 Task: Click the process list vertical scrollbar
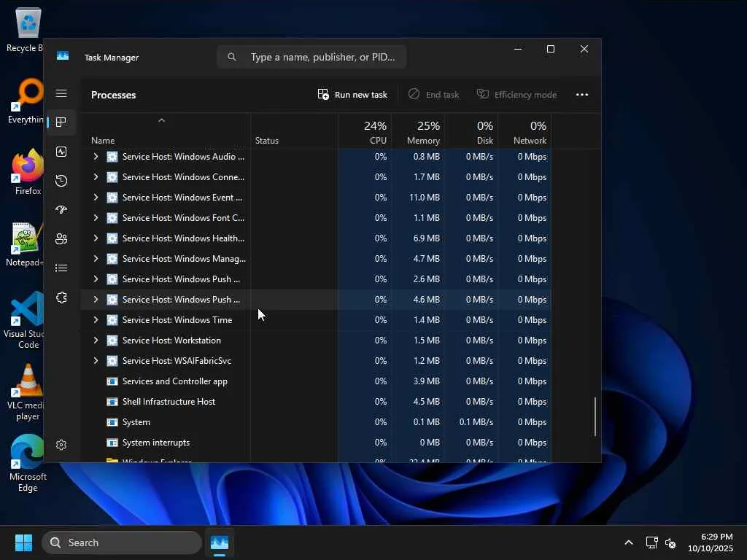pyautogui.click(x=595, y=416)
